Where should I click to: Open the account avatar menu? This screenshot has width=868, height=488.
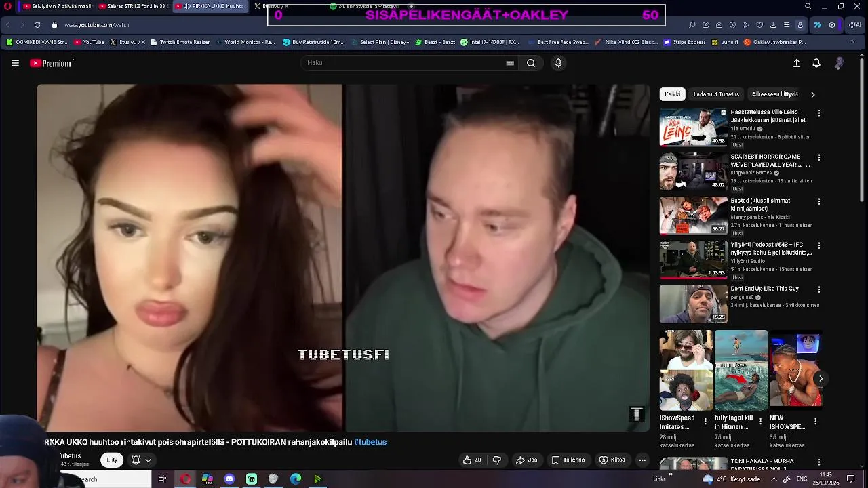tap(840, 63)
